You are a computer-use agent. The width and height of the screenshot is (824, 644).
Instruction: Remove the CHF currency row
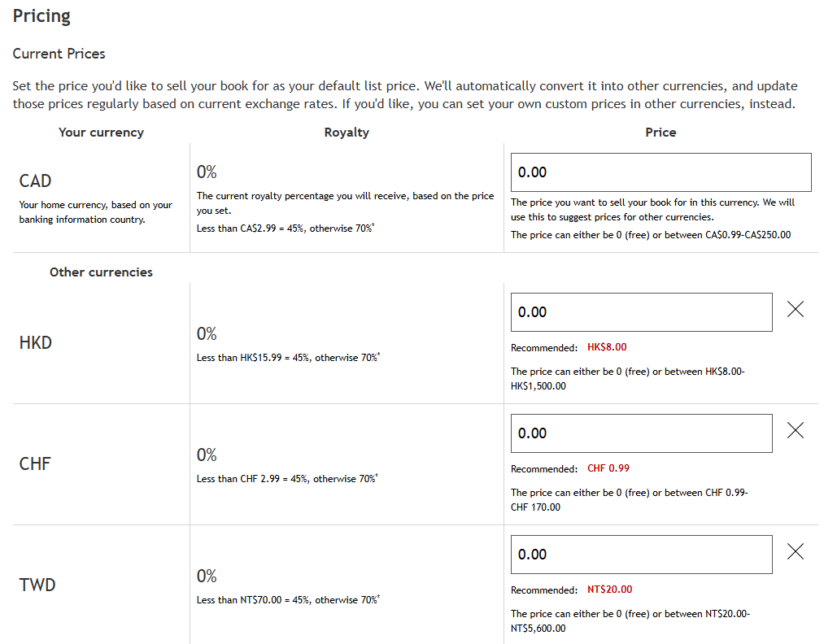coord(796,430)
